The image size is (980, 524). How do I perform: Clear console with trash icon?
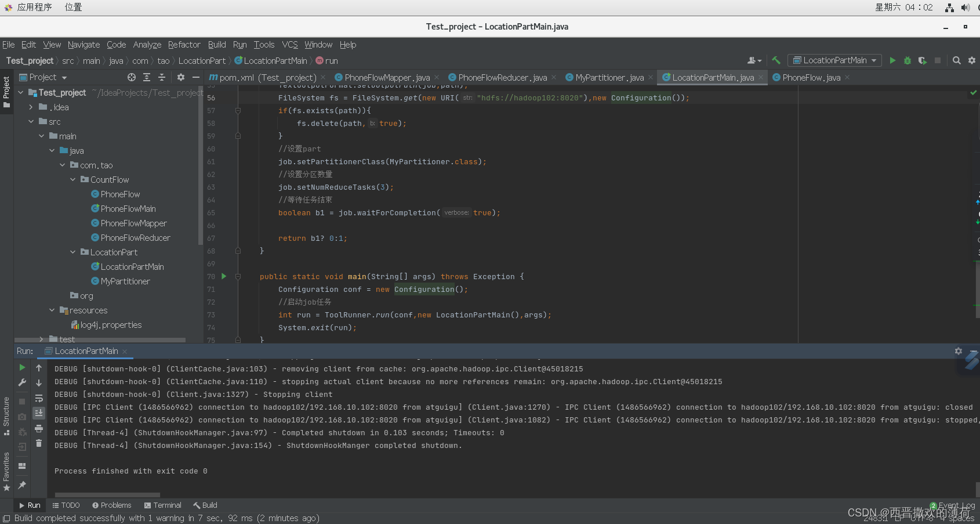point(39,443)
